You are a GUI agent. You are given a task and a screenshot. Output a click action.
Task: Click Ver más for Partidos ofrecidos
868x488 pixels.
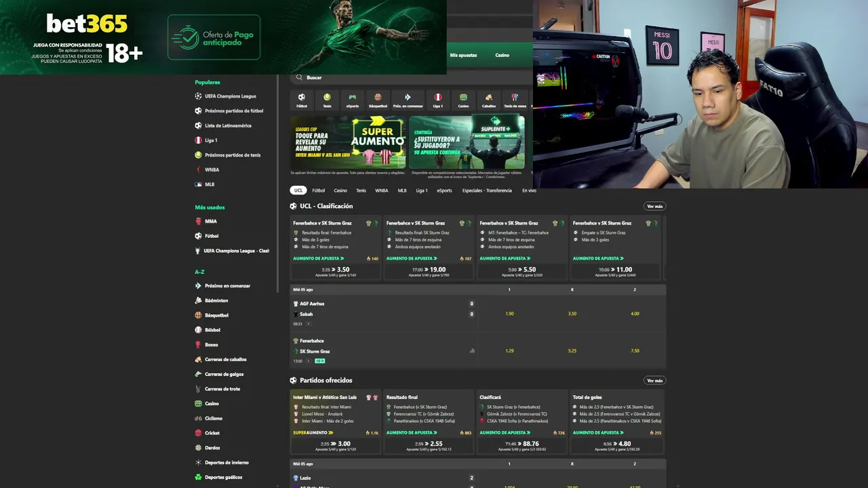point(654,380)
